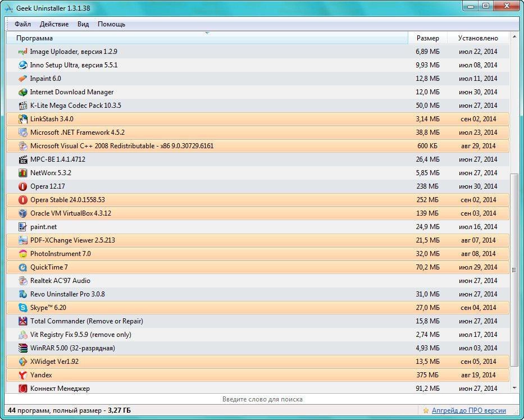Click the WinRAR 5.00 icon

(22, 348)
